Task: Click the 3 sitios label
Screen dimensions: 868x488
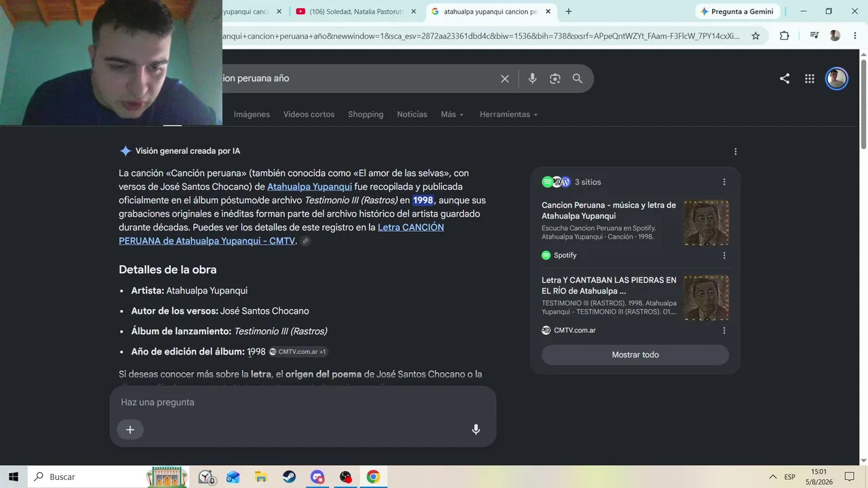Action: click(588, 182)
